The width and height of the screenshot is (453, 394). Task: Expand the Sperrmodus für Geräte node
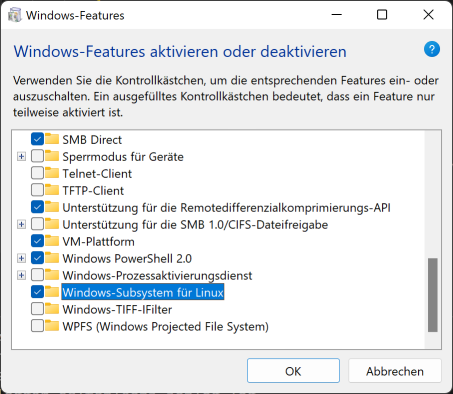tap(21, 156)
